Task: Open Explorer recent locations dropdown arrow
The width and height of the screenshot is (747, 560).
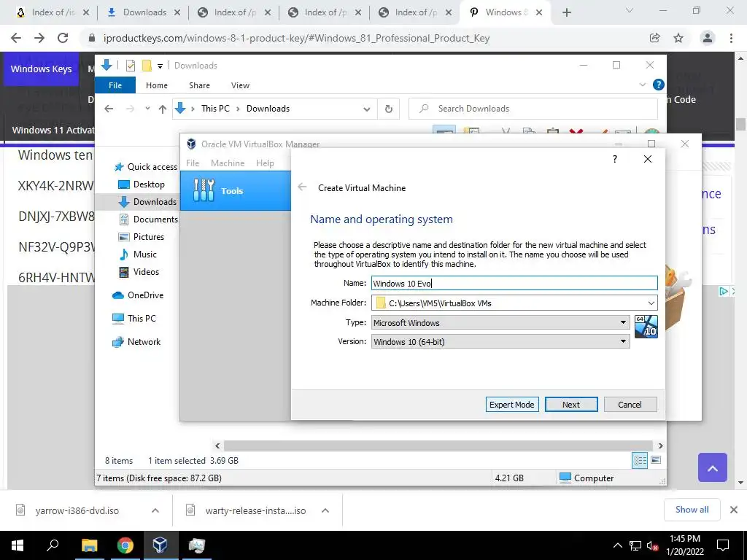Action: (147, 109)
